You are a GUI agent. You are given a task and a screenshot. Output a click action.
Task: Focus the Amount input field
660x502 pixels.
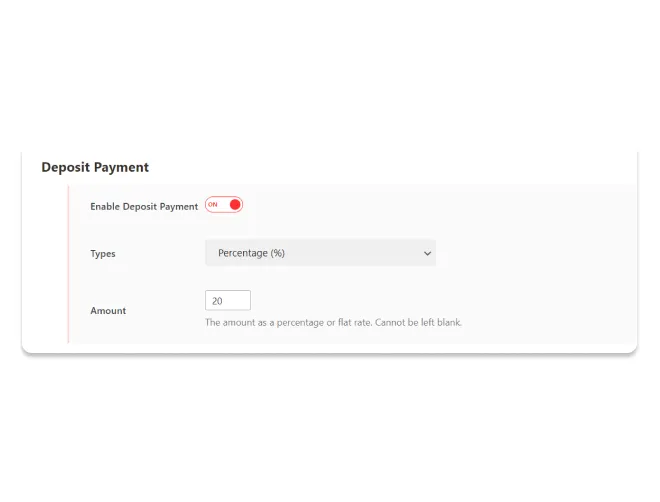point(228,300)
